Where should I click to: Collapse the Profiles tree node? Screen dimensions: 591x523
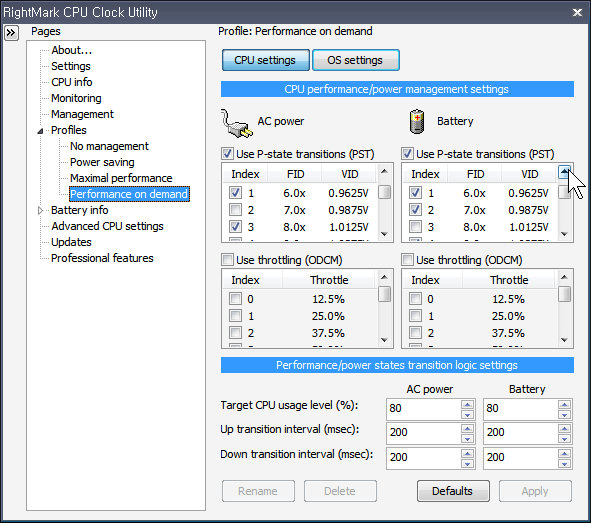40,131
